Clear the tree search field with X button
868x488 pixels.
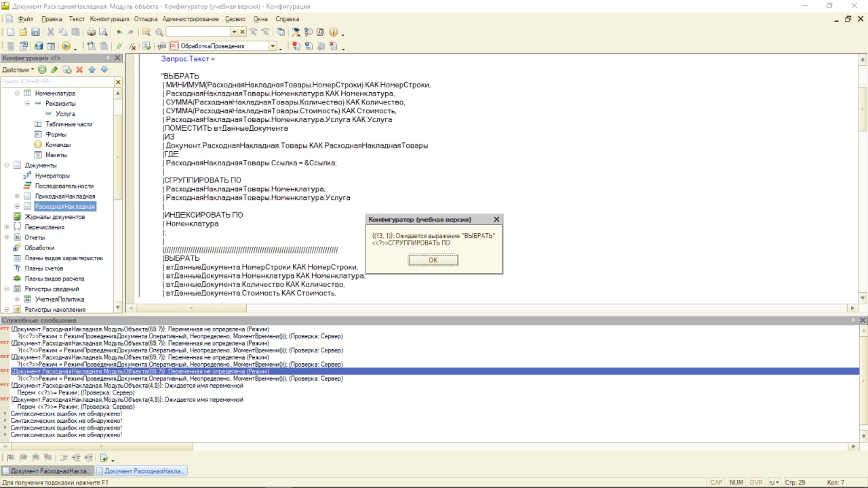118,81
